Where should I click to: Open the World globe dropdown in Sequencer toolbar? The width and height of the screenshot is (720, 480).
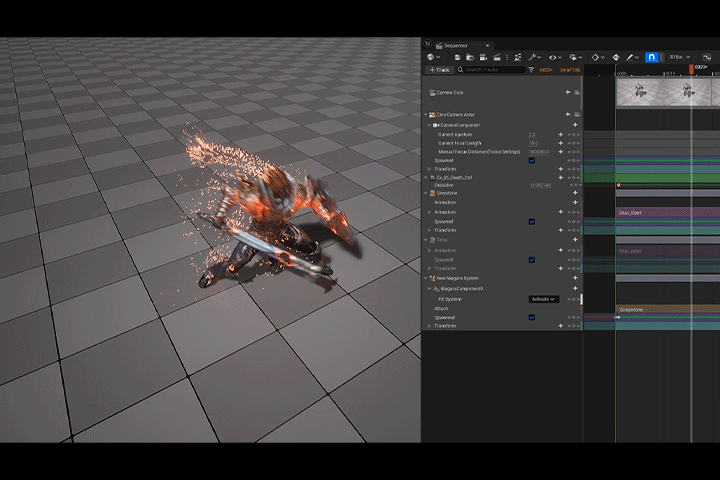pos(433,57)
